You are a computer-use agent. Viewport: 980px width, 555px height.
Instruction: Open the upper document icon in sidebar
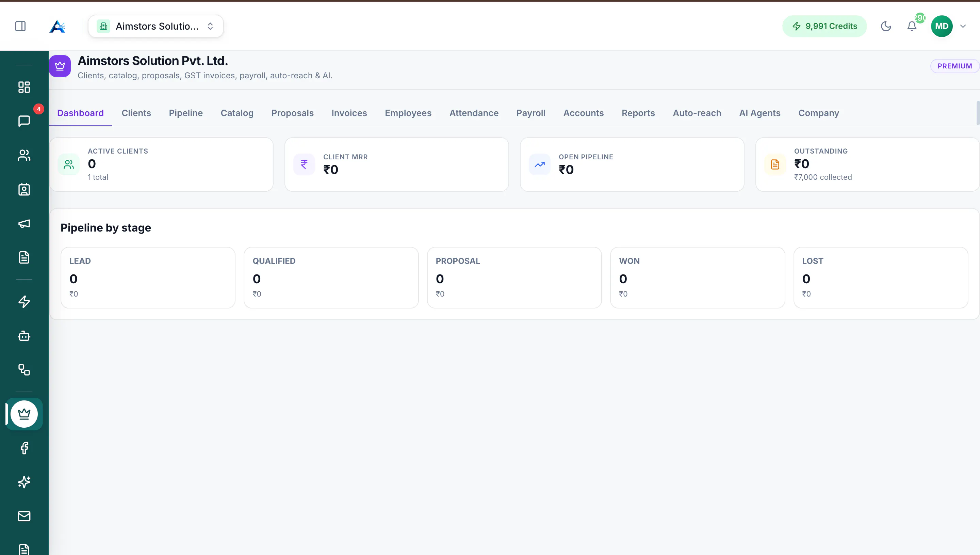(24, 257)
